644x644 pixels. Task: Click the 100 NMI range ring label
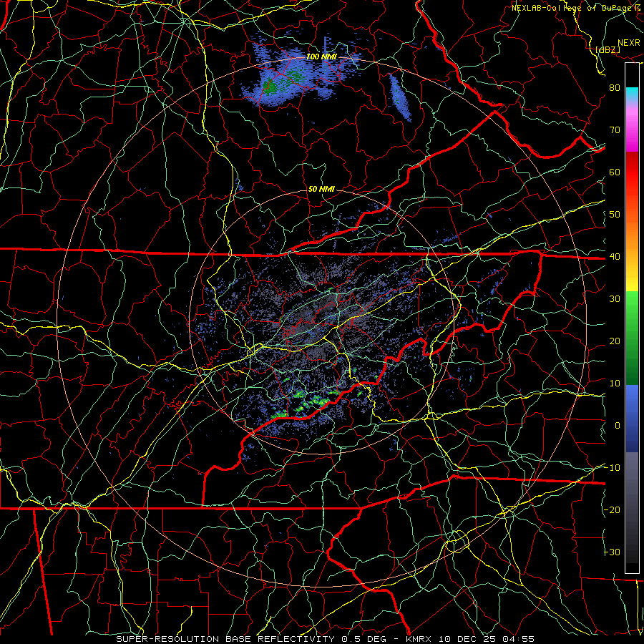321,57
